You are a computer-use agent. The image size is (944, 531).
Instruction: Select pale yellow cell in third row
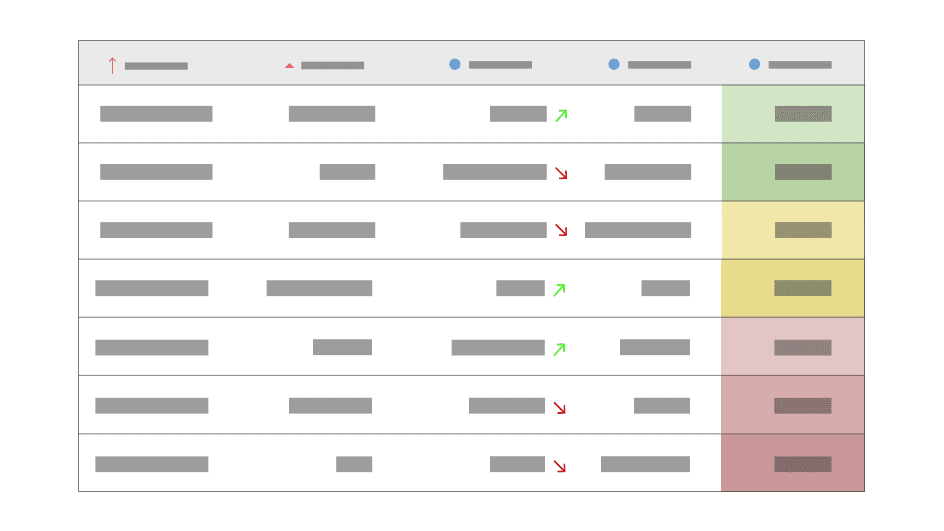pyautogui.click(x=792, y=230)
